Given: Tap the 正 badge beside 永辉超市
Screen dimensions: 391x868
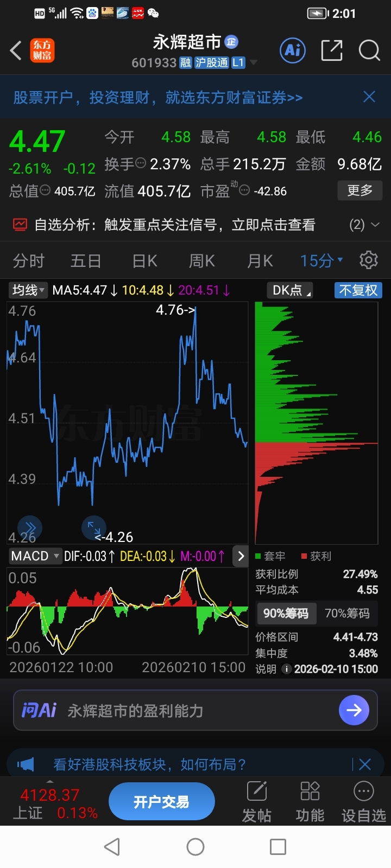Looking at the screenshot, I should point(232,42).
